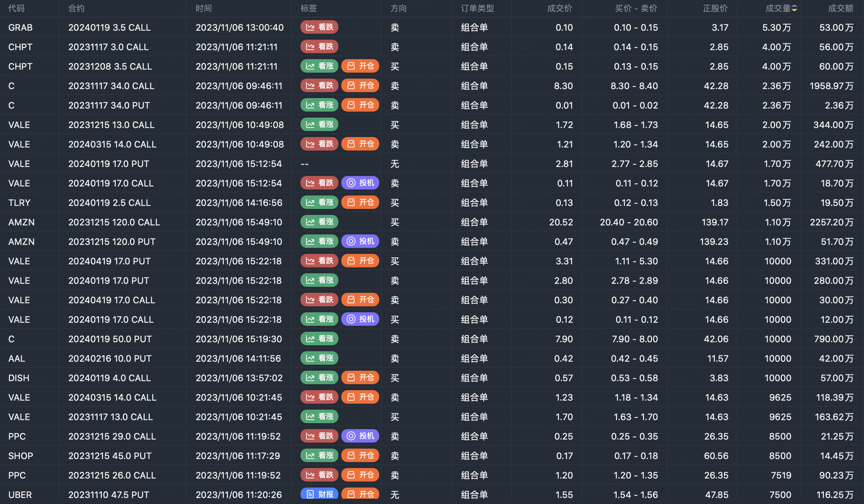The image size is (864, 504).
Task: Click volume value 5.30万
Action: 777,27
